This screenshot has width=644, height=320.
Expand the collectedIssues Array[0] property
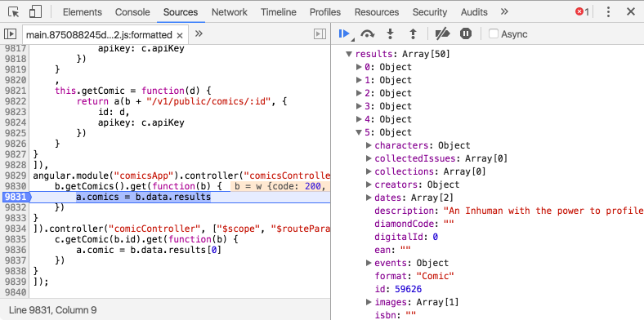pos(369,158)
